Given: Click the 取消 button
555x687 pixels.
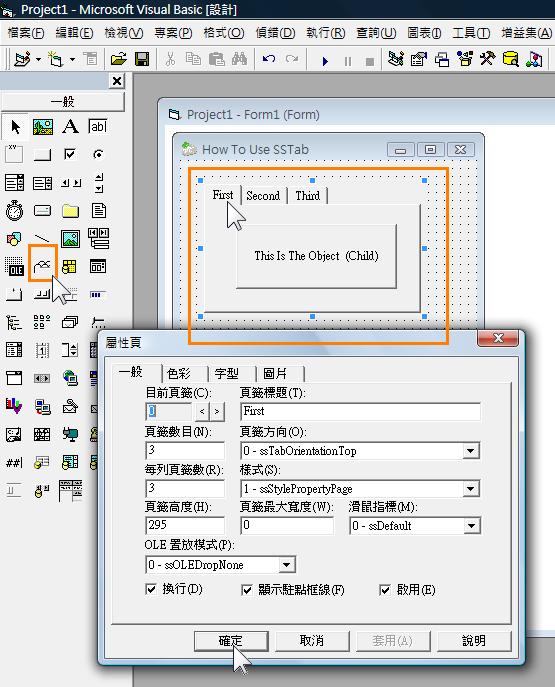Looking at the screenshot, I should 312,641.
